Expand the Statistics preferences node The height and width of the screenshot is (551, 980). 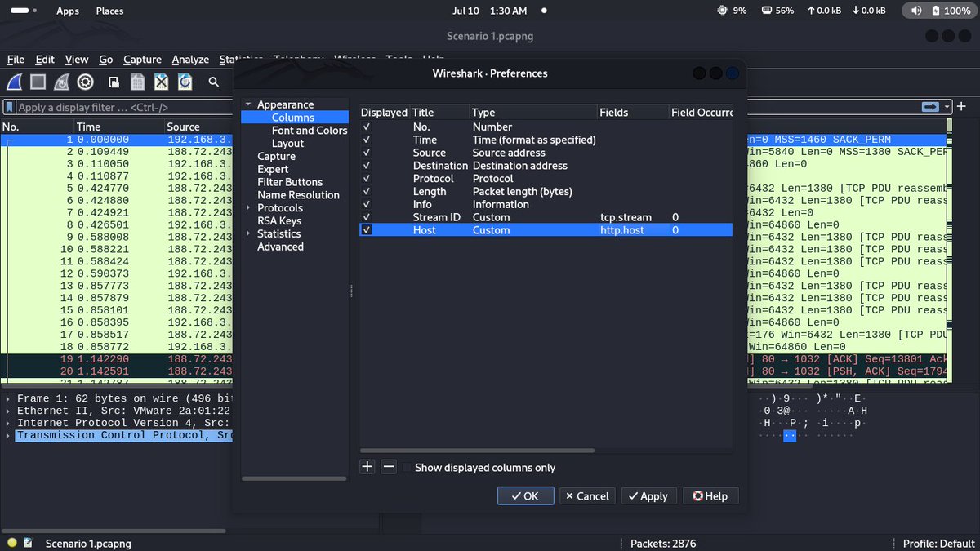(x=248, y=234)
